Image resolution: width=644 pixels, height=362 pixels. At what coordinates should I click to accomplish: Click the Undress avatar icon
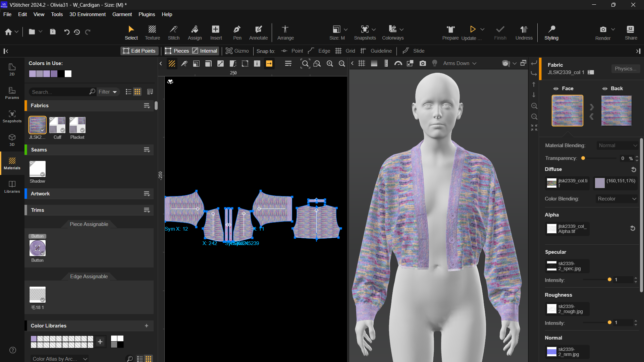tap(524, 33)
